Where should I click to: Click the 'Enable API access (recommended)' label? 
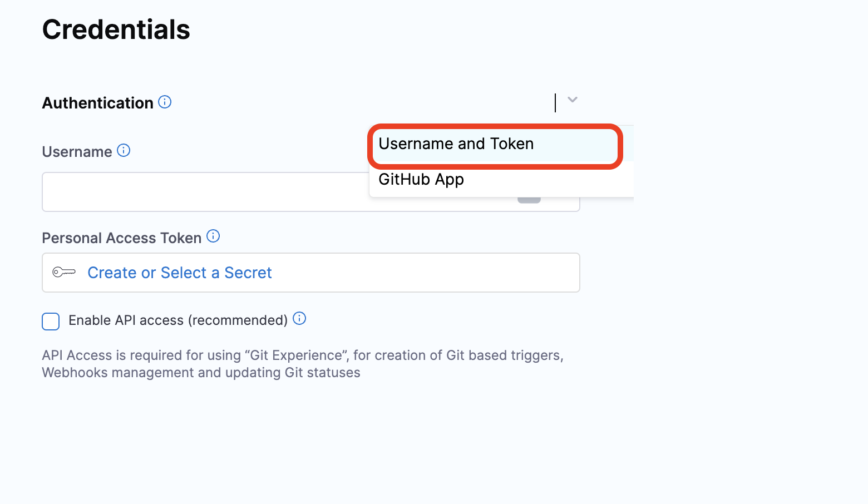click(178, 320)
